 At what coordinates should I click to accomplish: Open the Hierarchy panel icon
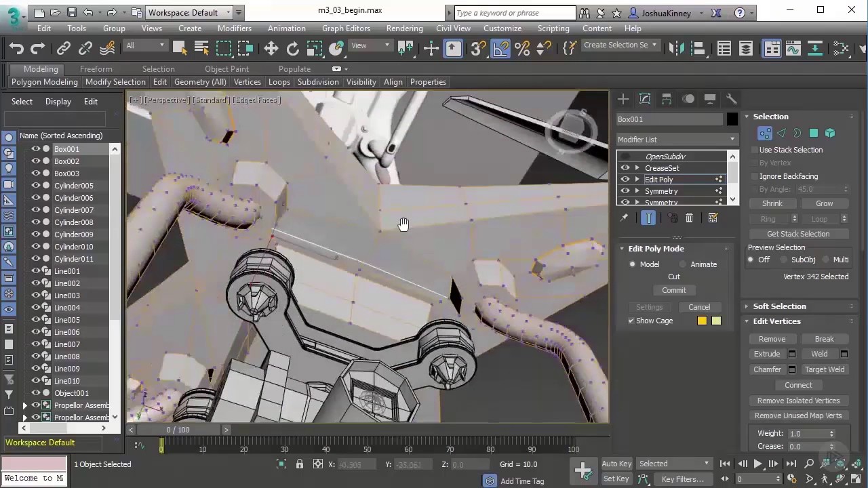click(667, 99)
